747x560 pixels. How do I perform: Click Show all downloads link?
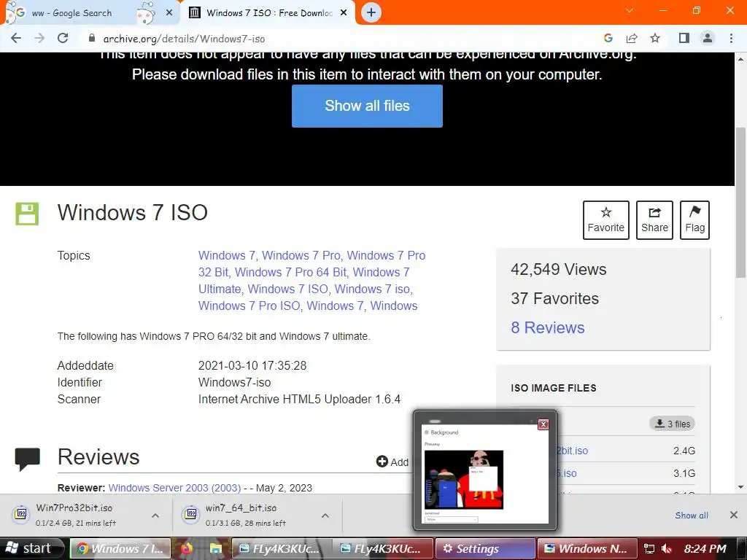coord(692,516)
